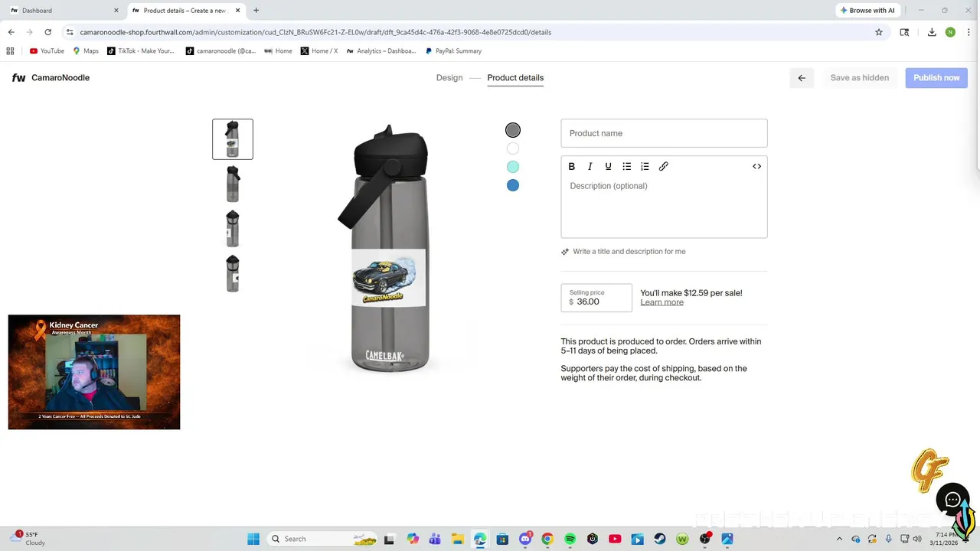Open the chat support bubble
Image resolution: width=980 pixels, height=551 pixels.
(952, 500)
